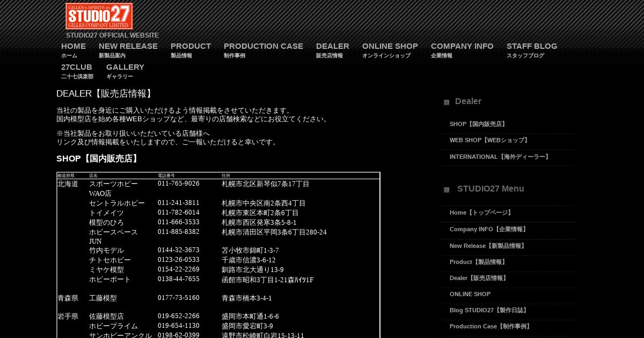This screenshot has height=338, width=644.
Task: Click shop name 模型のひろ
Action: [x=106, y=223]
